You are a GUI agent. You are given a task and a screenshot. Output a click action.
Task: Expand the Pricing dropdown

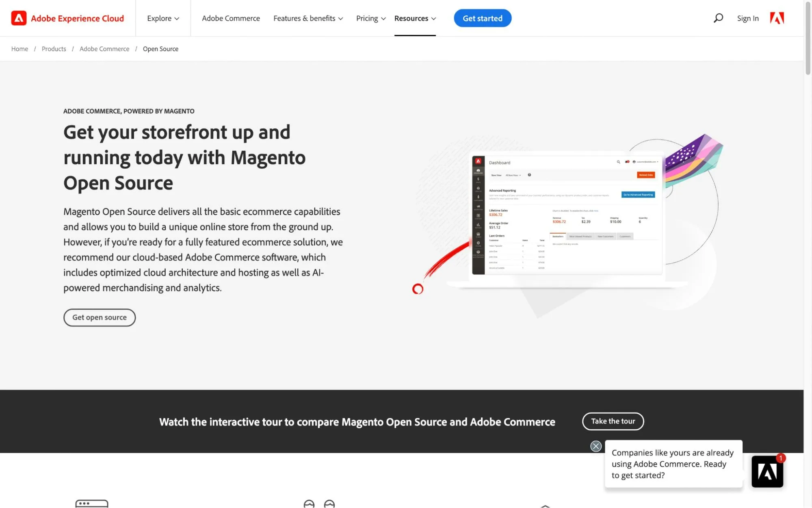coord(371,18)
